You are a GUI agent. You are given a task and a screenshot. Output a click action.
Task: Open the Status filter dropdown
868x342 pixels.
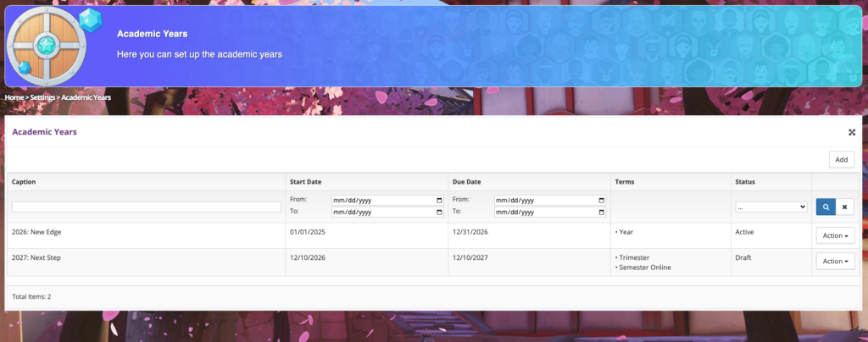[x=771, y=207]
